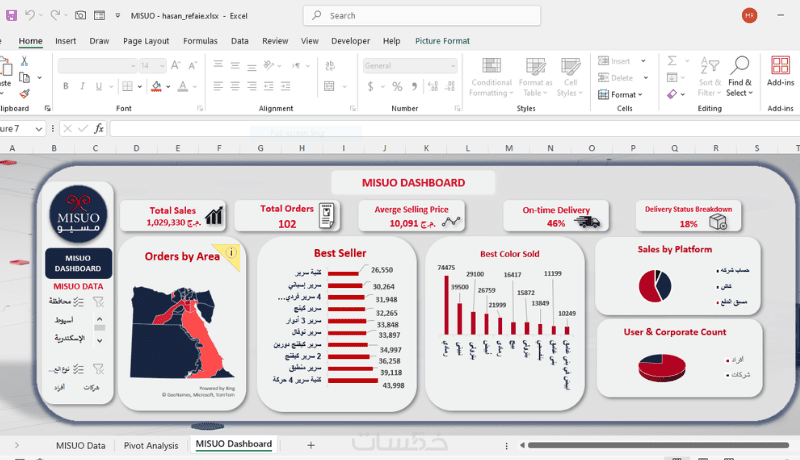Click the Font Color A icon
The image size is (800, 460).
pos(183,86)
